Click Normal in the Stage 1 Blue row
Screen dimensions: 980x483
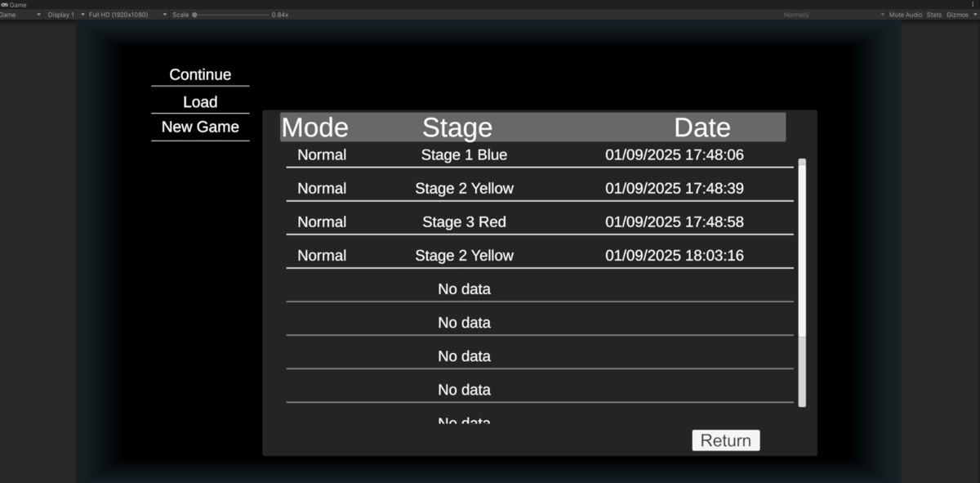click(322, 154)
